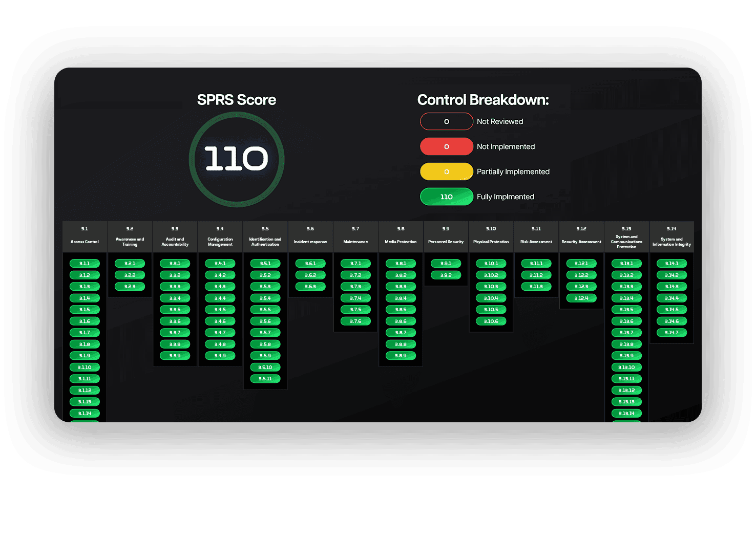This screenshot has height=539, width=756.
Task: Click the Fully Implemented 110 badge
Action: point(446,197)
